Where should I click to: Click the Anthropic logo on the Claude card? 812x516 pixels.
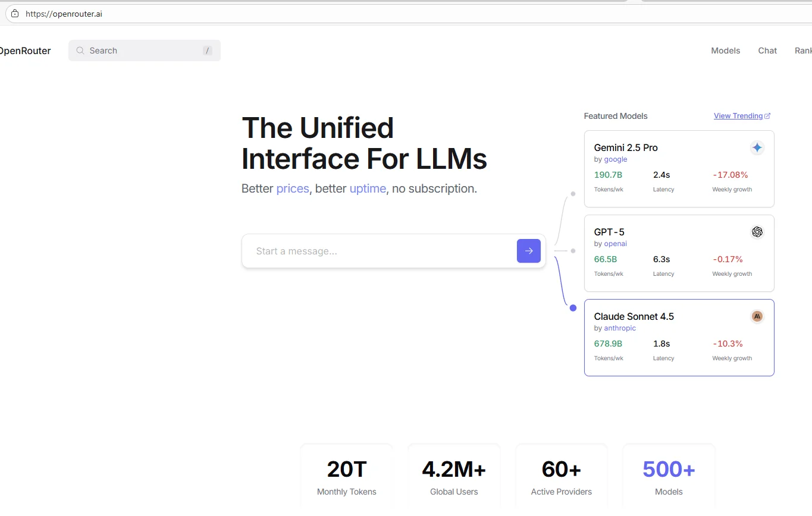tap(757, 316)
